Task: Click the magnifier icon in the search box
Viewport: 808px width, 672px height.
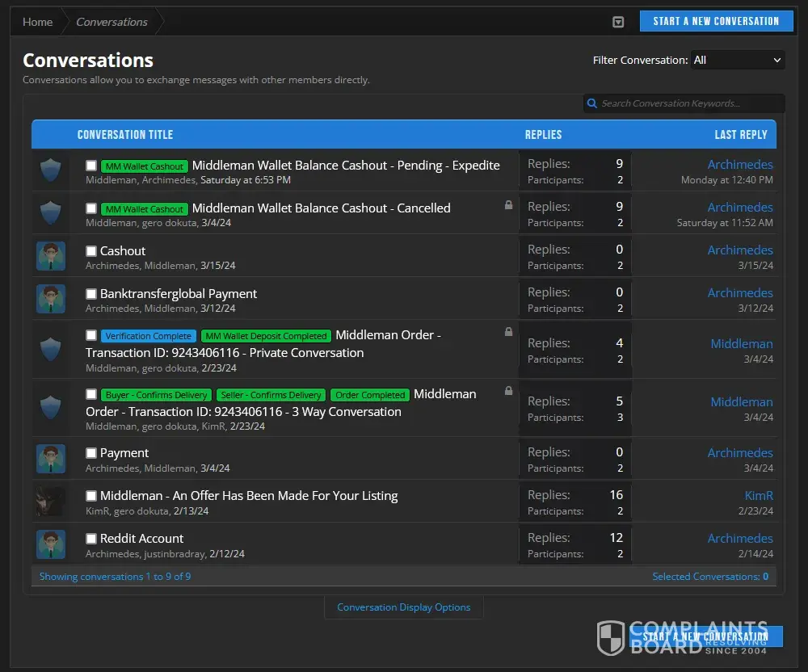Action: (592, 103)
